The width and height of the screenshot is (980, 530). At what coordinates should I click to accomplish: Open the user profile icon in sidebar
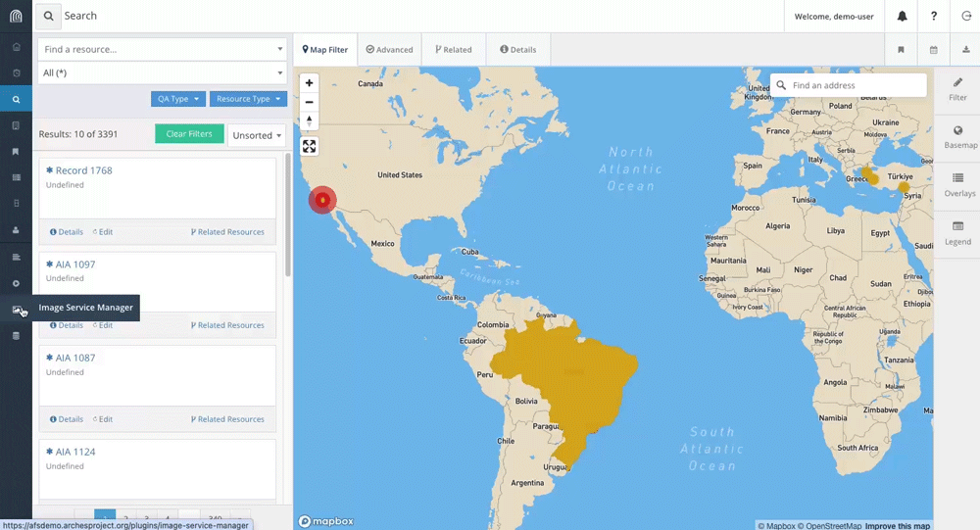[17, 230]
